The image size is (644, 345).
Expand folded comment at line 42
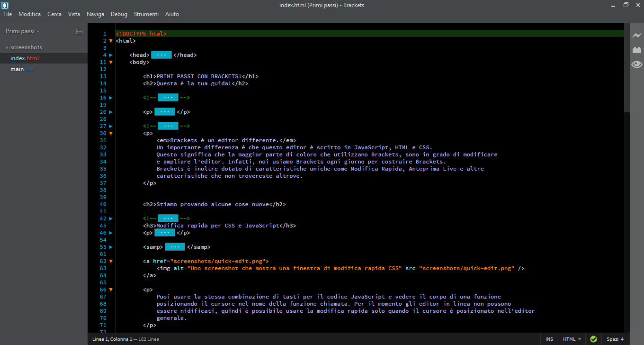coord(111,218)
